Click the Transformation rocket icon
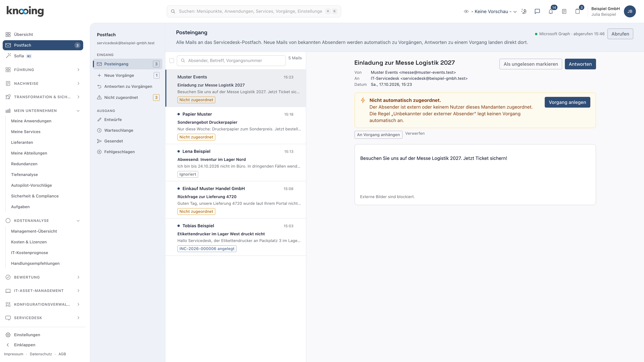Screen dimensions: 644x362 pyautogui.click(x=8, y=97)
